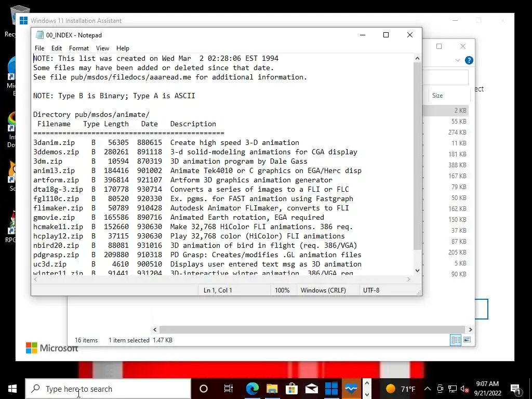Open the Edit menu in Notepad

(56, 48)
